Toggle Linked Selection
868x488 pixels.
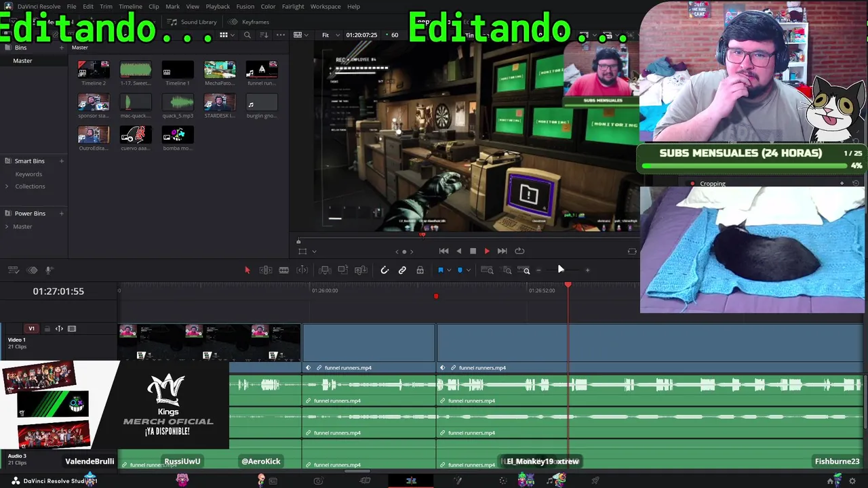point(402,270)
